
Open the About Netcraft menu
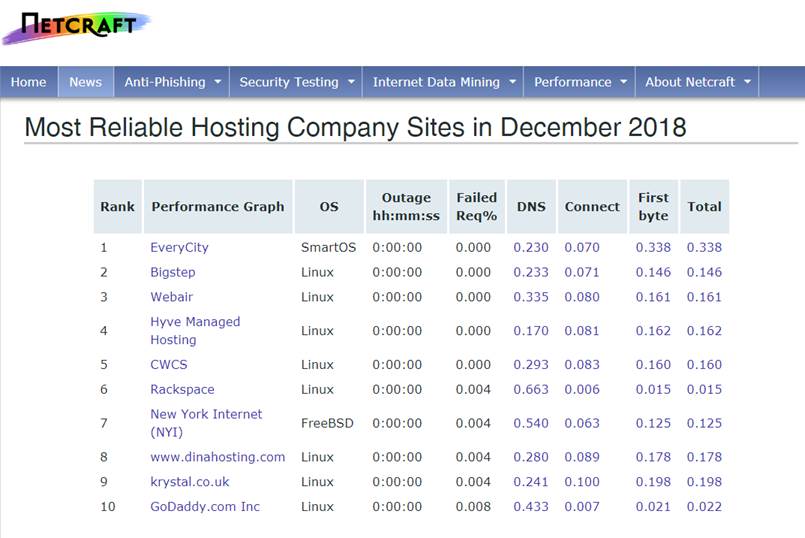[697, 82]
